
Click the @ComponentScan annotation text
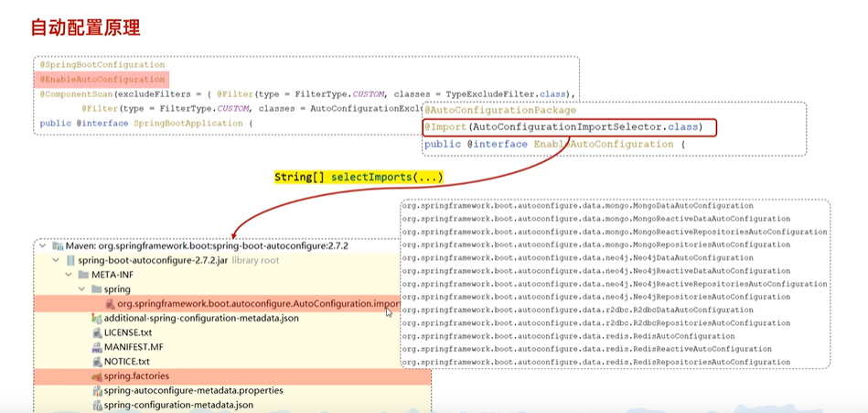[77, 93]
